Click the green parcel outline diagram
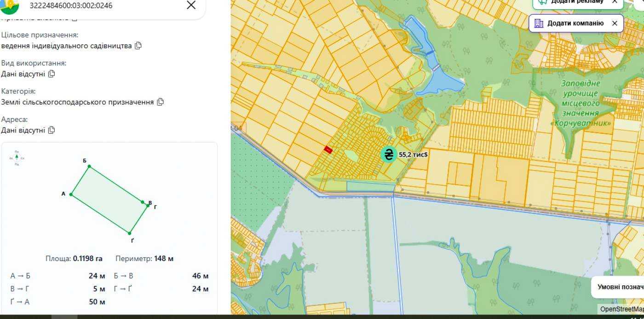 click(x=109, y=199)
